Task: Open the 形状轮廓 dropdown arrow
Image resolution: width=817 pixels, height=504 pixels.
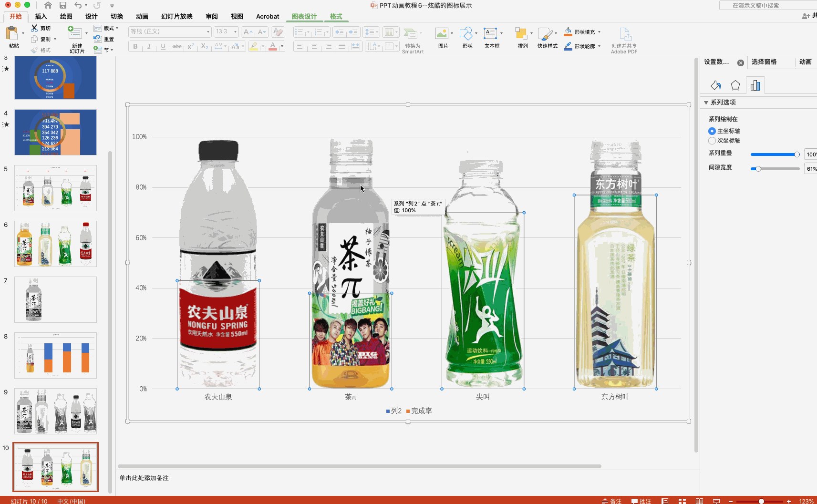Action: 599,46
